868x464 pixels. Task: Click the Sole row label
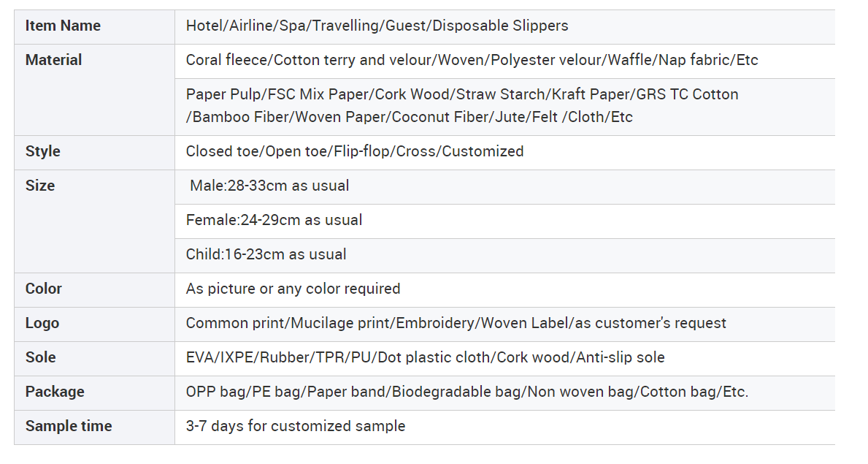point(94,359)
